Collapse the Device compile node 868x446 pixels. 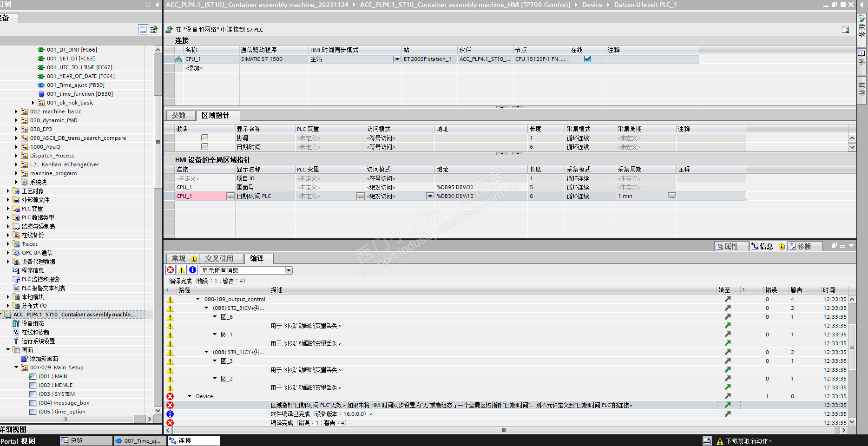click(x=190, y=396)
